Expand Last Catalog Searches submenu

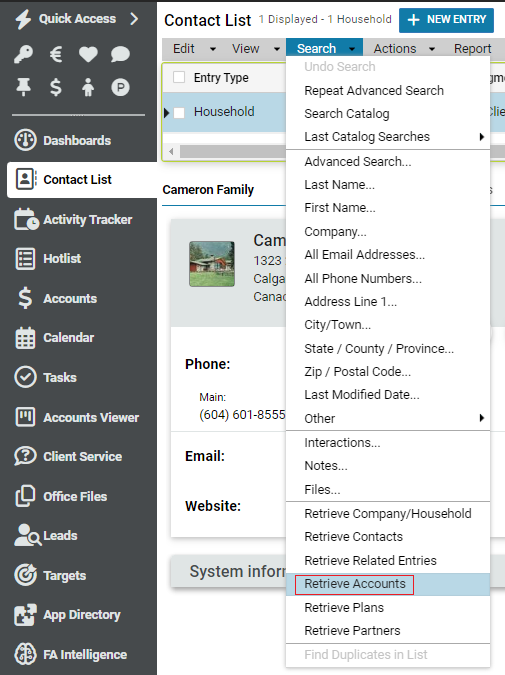(x=482, y=137)
